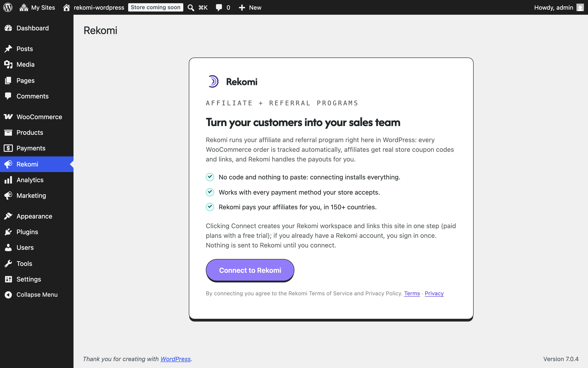Image resolution: width=588 pixels, height=368 pixels.
Task: Click the Store coming soon badge
Action: point(155,7)
